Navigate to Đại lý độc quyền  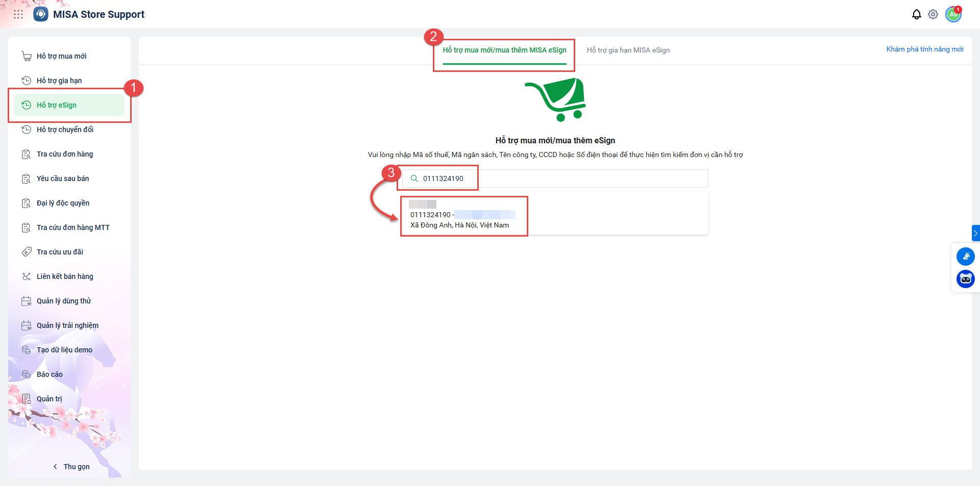pos(69,203)
